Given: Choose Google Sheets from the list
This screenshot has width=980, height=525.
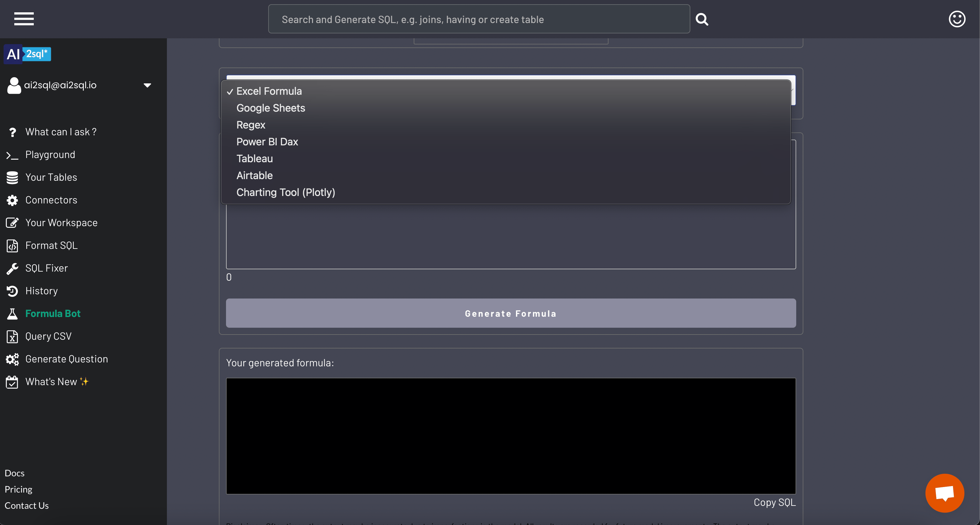Looking at the screenshot, I should point(506,108).
